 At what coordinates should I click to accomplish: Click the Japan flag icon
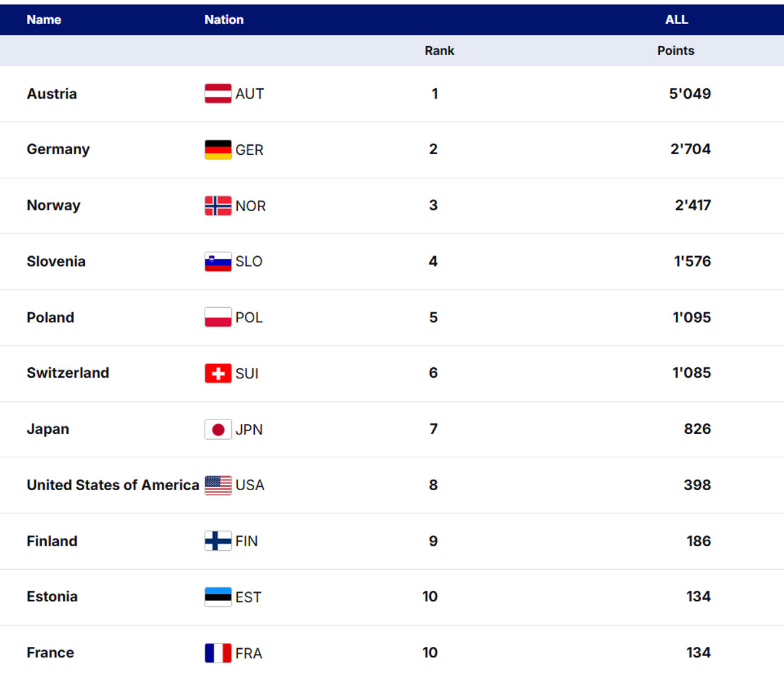[218, 429]
